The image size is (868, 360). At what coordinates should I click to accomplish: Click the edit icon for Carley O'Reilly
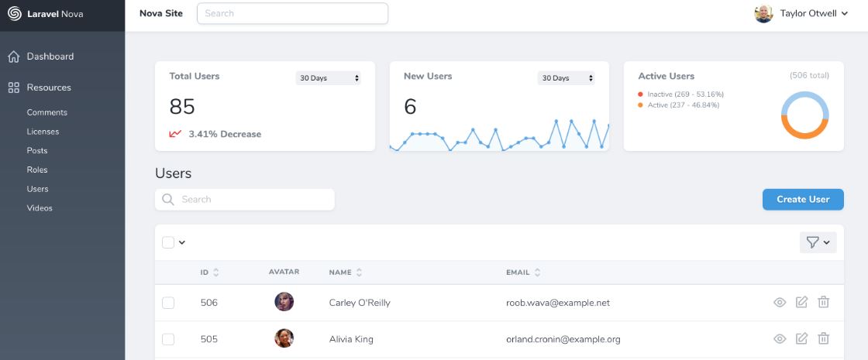coord(801,302)
